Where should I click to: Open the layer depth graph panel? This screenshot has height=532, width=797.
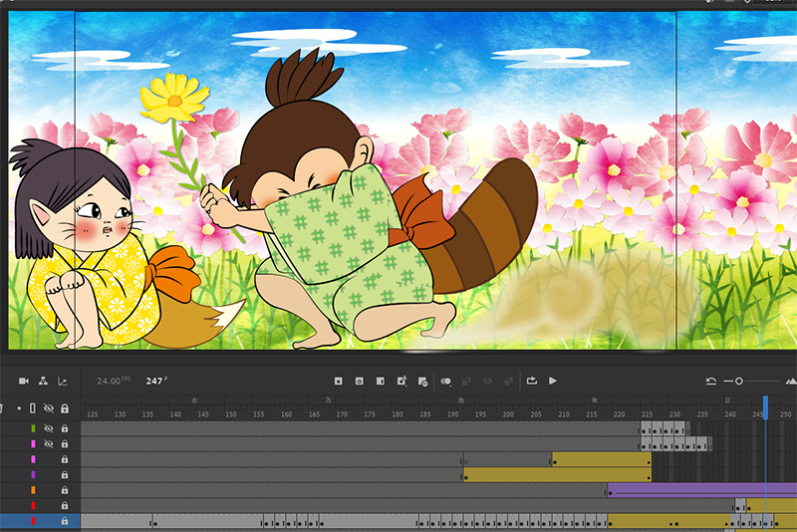pyautogui.click(x=63, y=381)
